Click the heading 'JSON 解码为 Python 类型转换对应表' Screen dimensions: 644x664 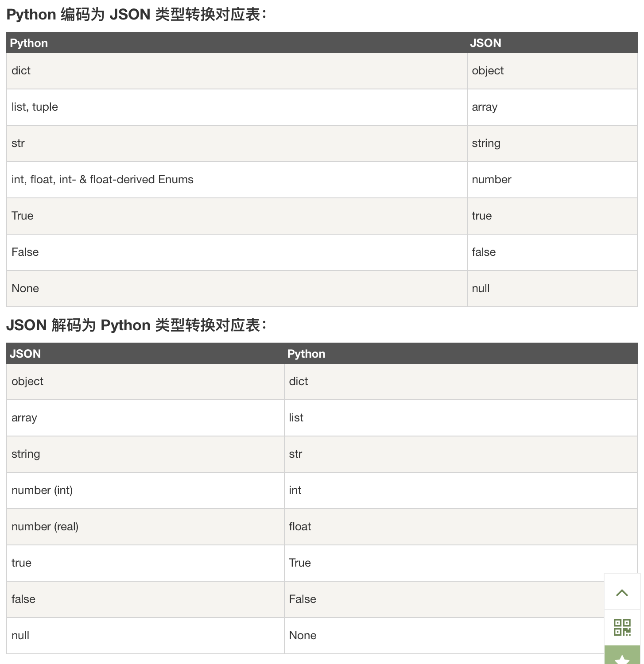136,324
